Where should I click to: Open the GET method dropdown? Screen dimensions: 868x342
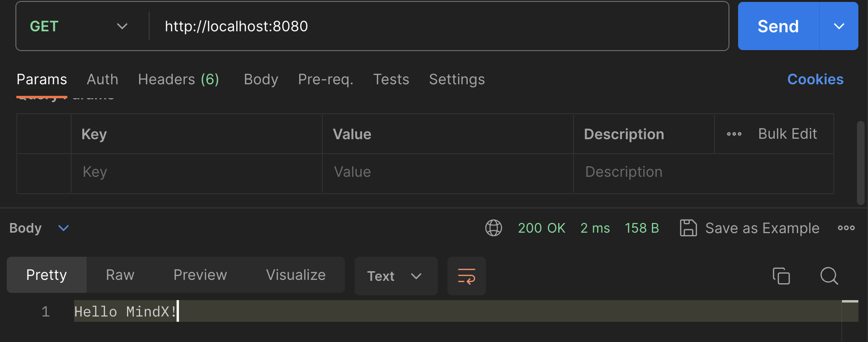pyautogui.click(x=79, y=26)
